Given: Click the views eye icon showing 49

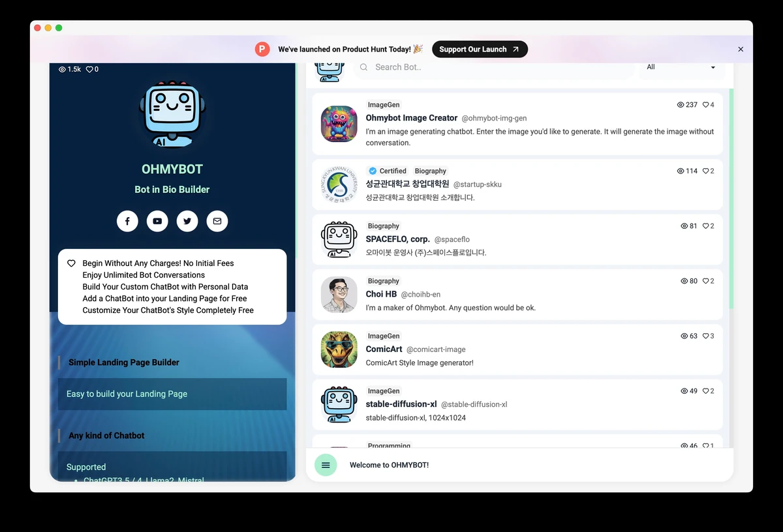Looking at the screenshot, I should point(684,391).
